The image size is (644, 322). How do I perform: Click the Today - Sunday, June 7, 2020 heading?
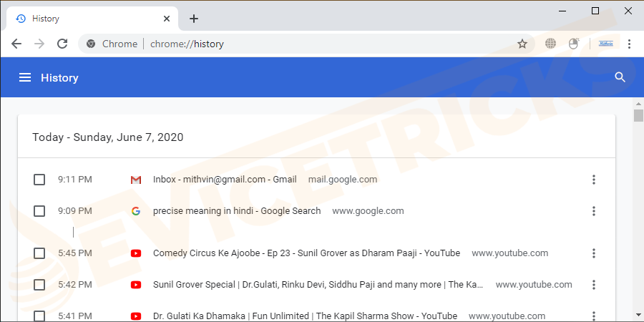pos(107,137)
